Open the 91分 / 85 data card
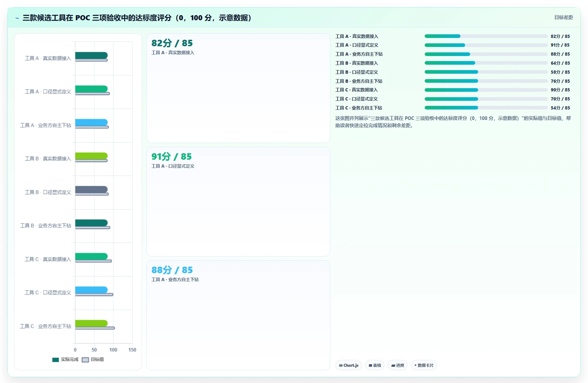This screenshot has width=588, height=383. [x=238, y=202]
